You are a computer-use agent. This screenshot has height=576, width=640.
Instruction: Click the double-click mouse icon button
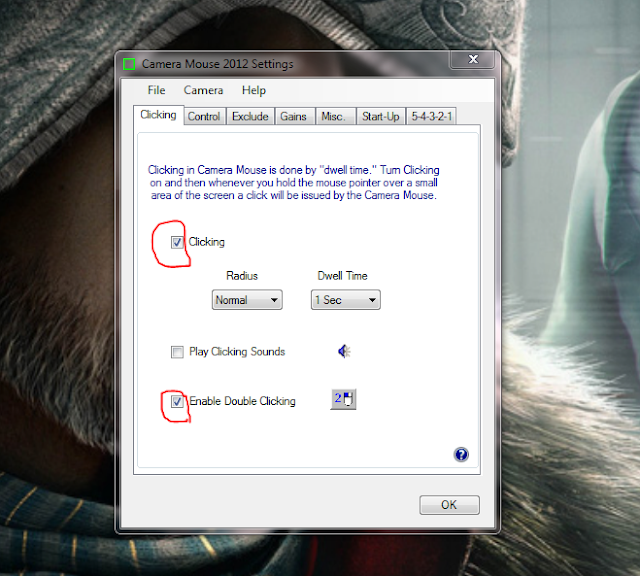343,399
